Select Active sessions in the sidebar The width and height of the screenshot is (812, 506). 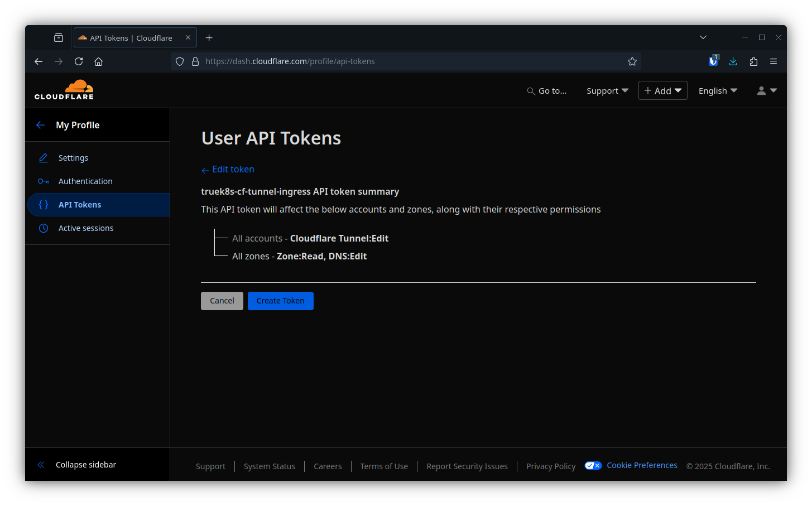(86, 228)
